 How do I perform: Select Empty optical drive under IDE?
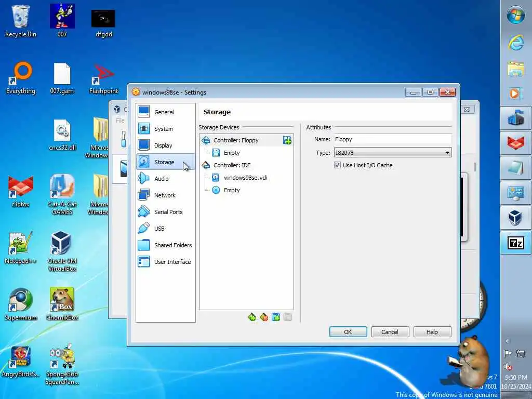pyautogui.click(x=232, y=190)
